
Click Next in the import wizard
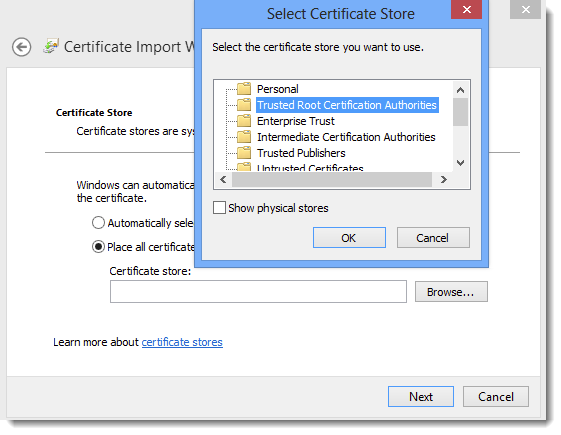click(421, 396)
